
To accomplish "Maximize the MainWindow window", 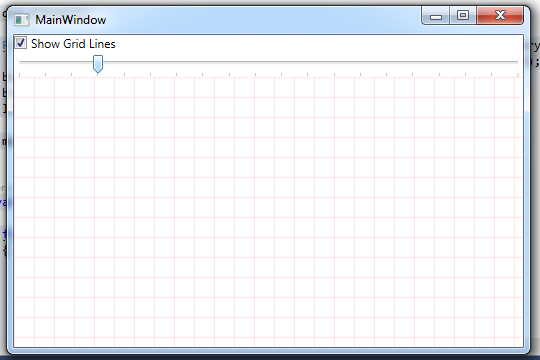I will coord(463,16).
